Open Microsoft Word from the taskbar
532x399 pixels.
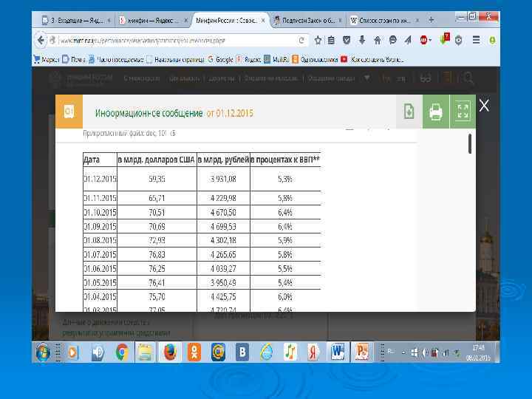tap(338, 352)
